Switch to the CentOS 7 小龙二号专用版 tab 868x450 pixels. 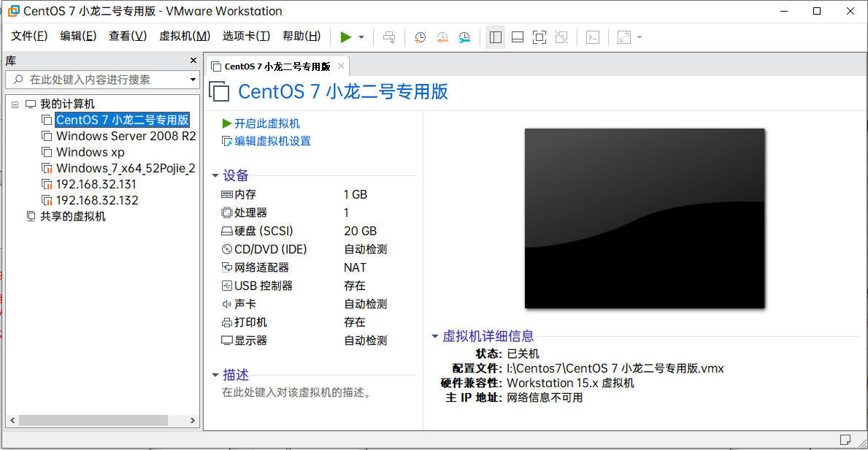pyautogui.click(x=277, y=66)
